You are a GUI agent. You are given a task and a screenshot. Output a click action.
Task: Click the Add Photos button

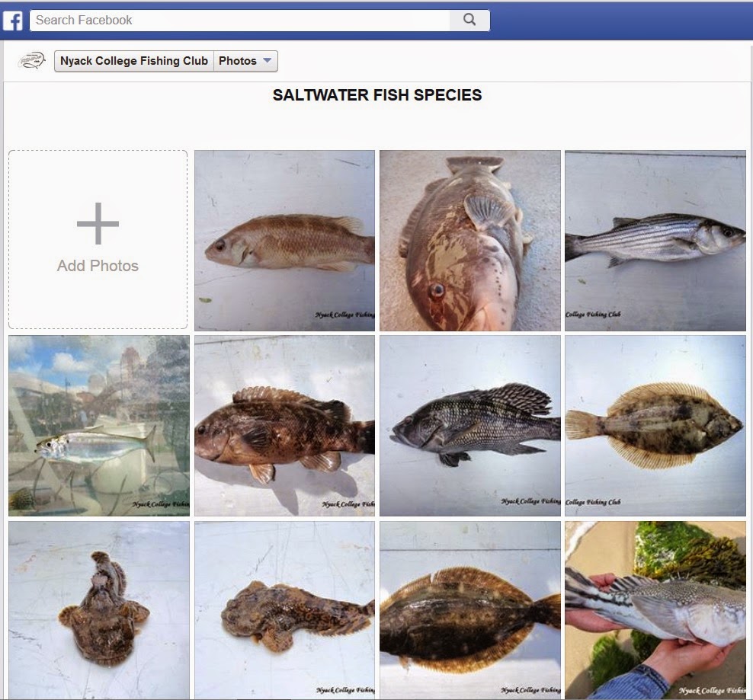[98, 238]
